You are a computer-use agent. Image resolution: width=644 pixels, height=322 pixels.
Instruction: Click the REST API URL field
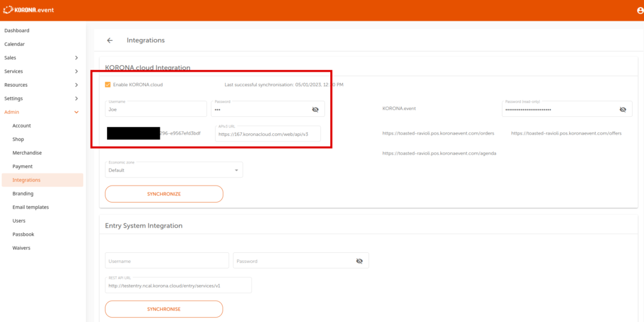click(x=178, y=285)
